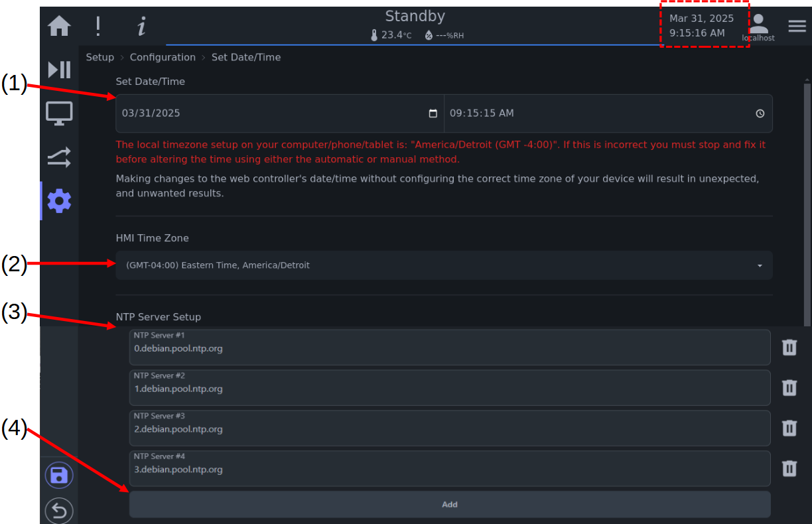This screenshot has width=812, height=524.
Task: Open the localhost user account icon
Action: tap(758, 28)
